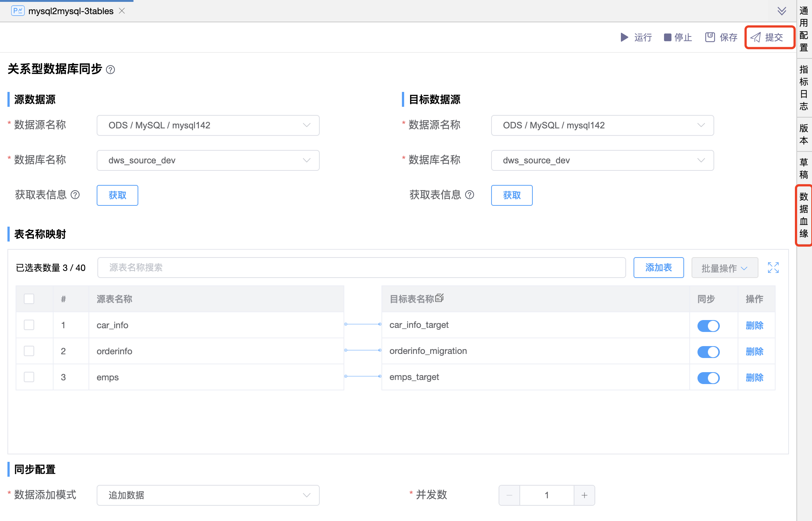Click the Submit paper-plane icon
This screenshot has width=812, height=521.
pyautogui.click(x=755, y=37)
